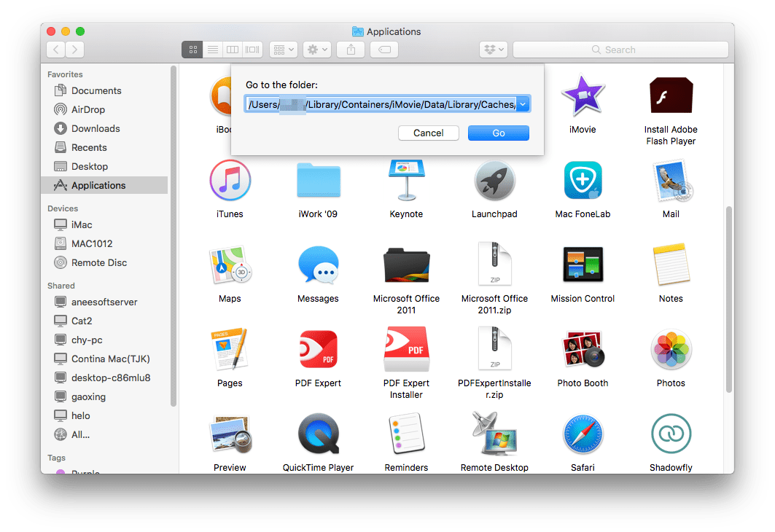Switch to cover flow view
Viewport: 775px width, 532px height.
click(252, 50)
